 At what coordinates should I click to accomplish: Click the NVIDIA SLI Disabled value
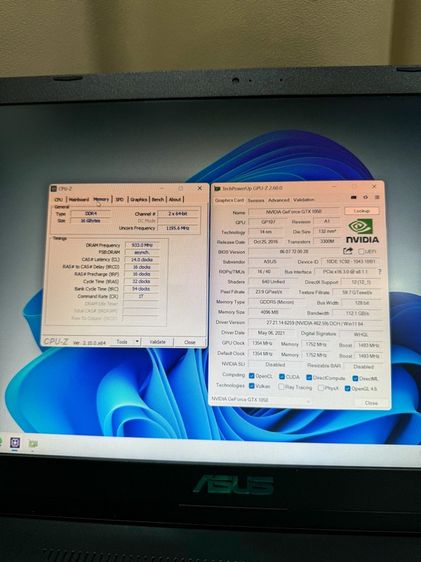pos(275,365)
